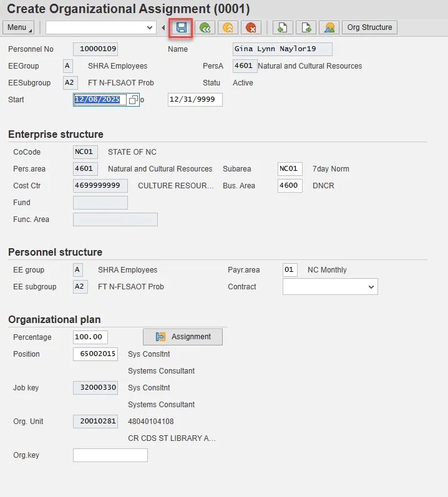Click the 'Enterprise structure' heading
This screenshot has width=448, height=497.
coord(56,135)
